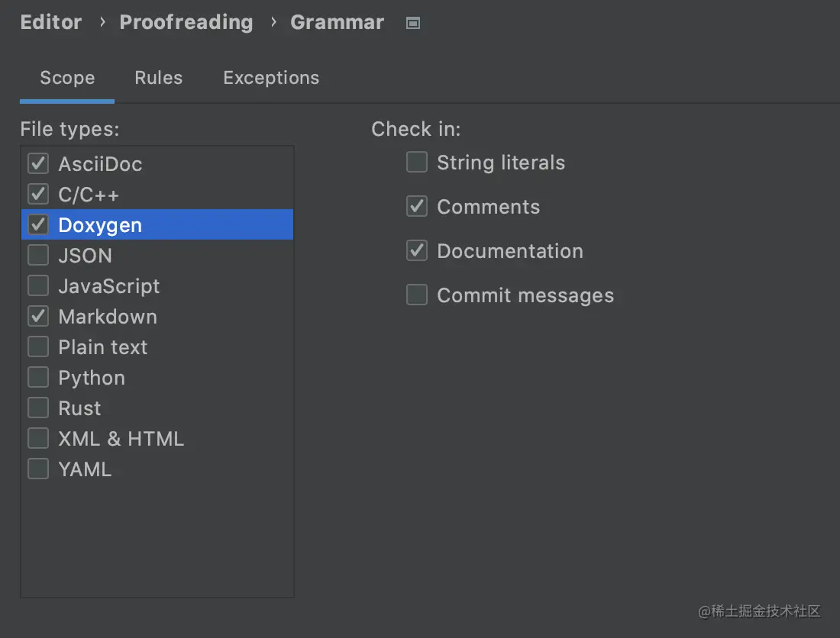Select the Doxygen row label
The image size is (840, 638).
pos(100,225)
